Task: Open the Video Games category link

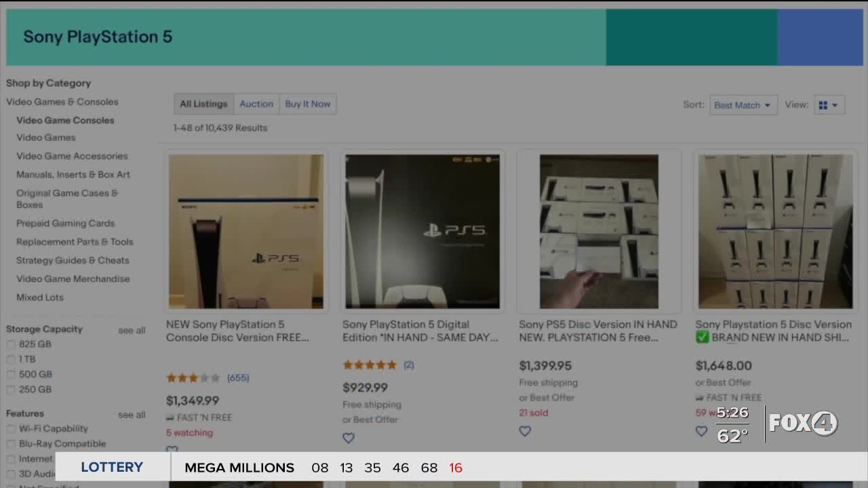Action: (x=46, y=137)
